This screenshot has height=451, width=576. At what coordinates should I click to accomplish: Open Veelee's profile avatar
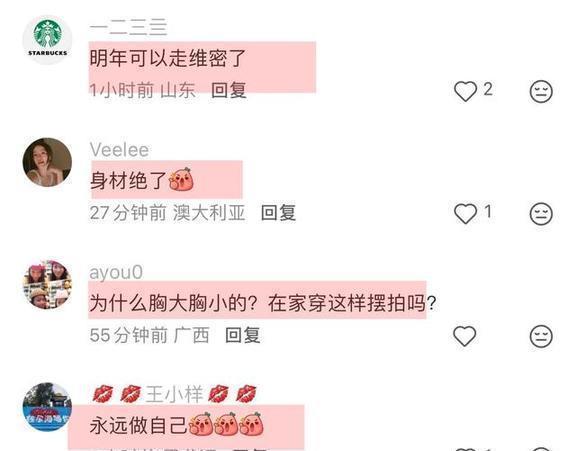click(47, 162)
